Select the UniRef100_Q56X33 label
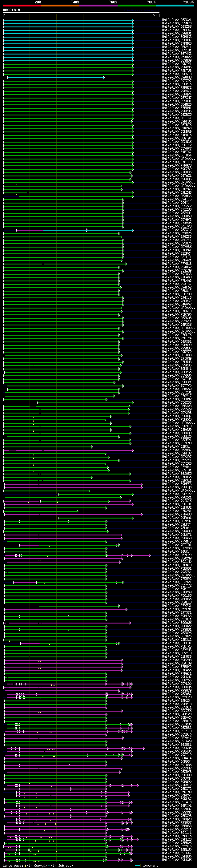This screenshot has height=868, width=197. pos(177,403)
